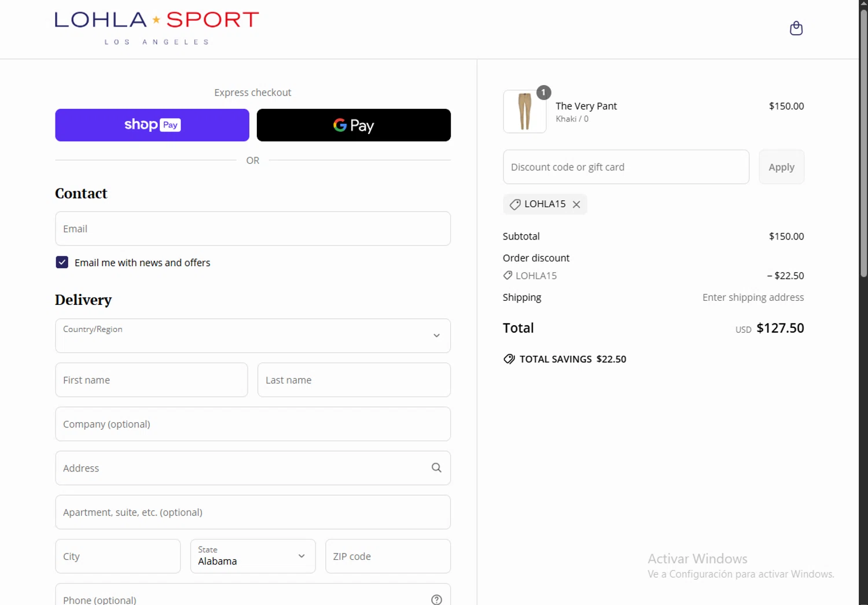
Task: Click the City input field
Action: click(x=118, y=556)
